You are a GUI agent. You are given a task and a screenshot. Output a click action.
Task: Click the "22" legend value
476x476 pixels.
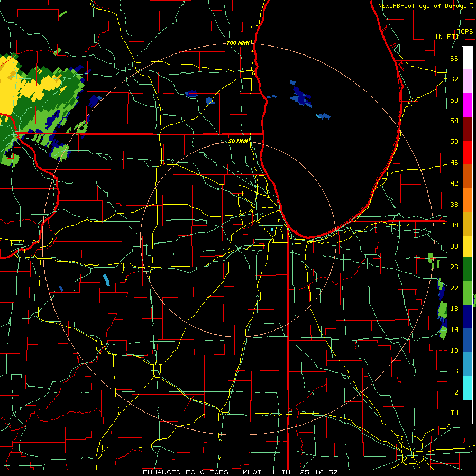coord(454,288)
